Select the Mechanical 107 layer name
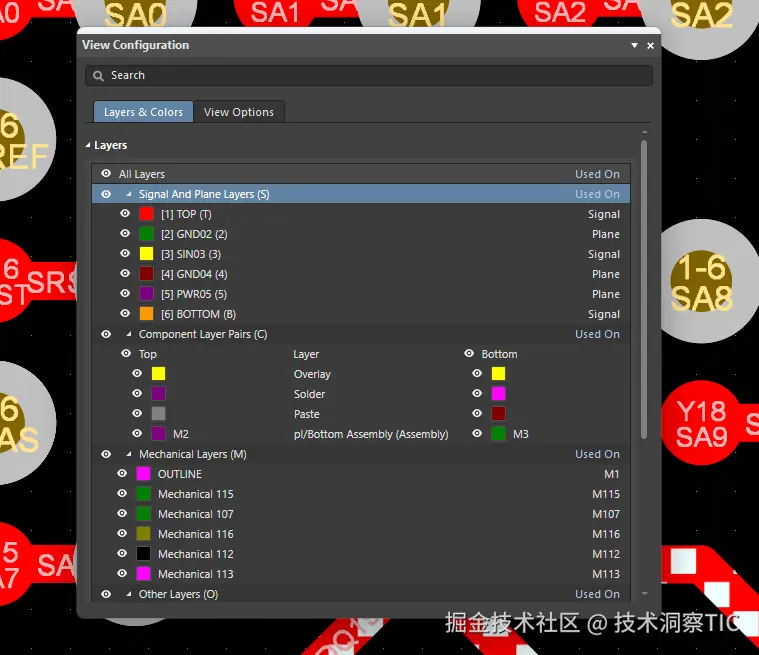 tap(196, 514)
